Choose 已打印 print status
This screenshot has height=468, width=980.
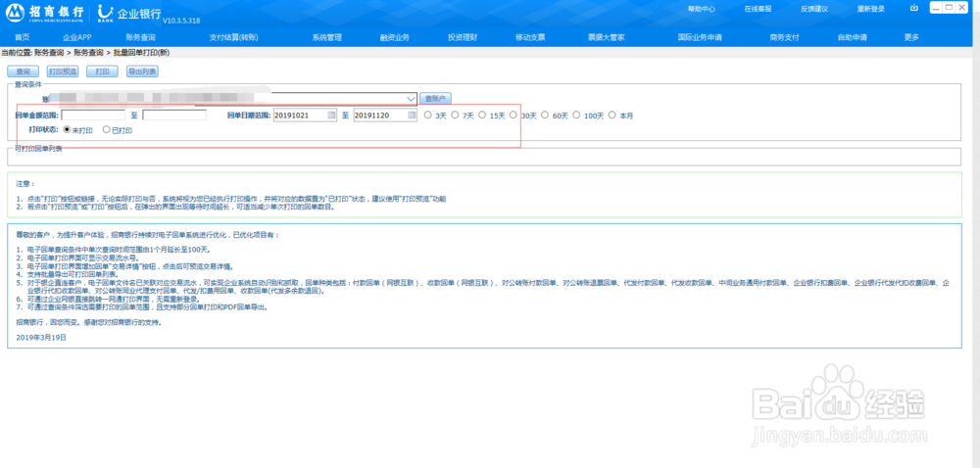point(106,130)
